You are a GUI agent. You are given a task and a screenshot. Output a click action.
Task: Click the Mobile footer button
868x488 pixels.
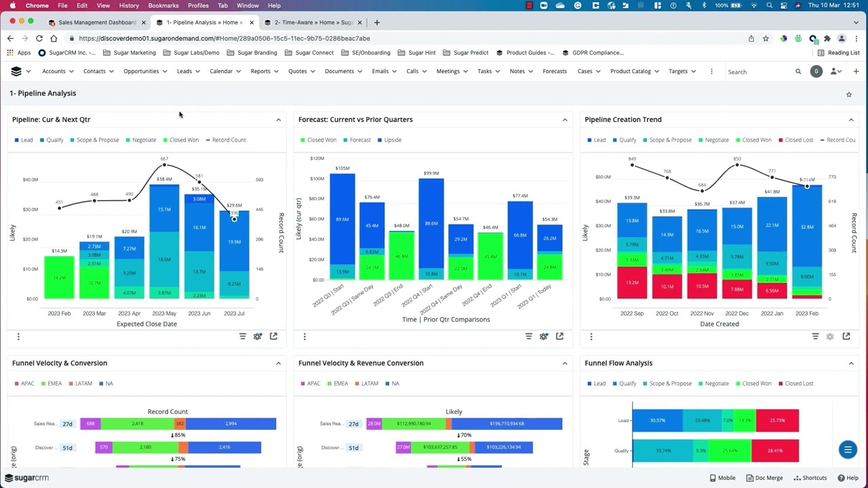tap(723, 478)
